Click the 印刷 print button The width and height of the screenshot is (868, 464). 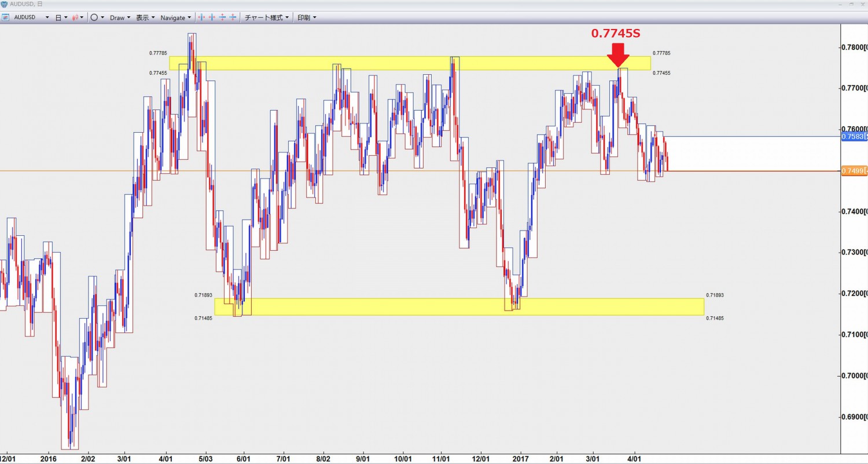tap(307, 17)
